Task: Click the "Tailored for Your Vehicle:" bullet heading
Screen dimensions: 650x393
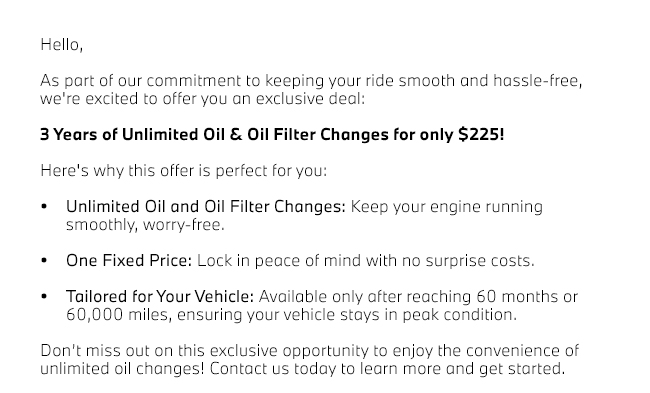Action: click(160, 296)
